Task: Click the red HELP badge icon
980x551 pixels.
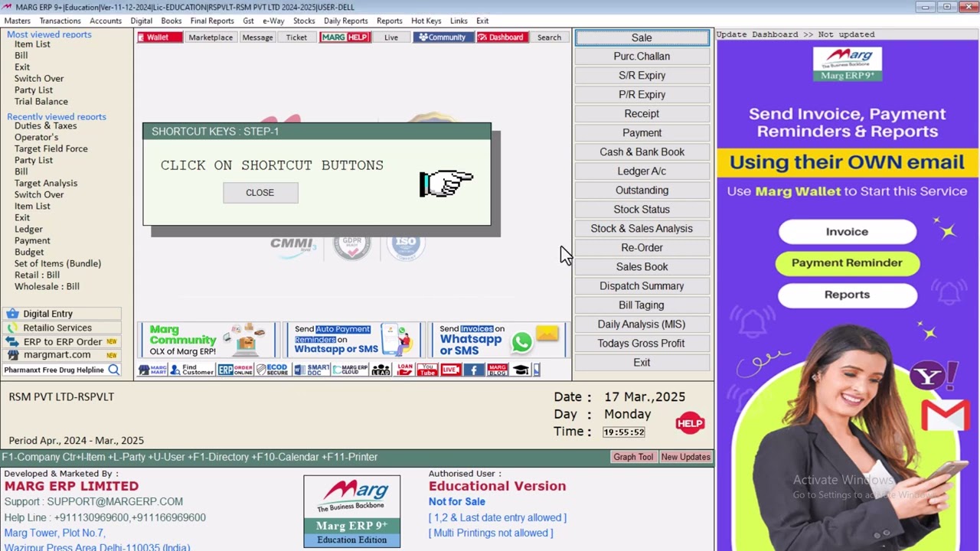Action: point(690,423)
